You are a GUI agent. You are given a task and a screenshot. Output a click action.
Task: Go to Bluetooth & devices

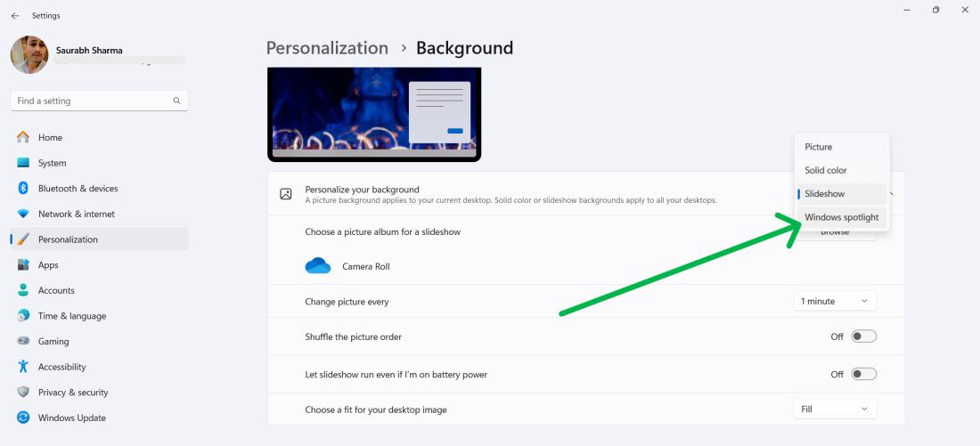pos(100,188)
